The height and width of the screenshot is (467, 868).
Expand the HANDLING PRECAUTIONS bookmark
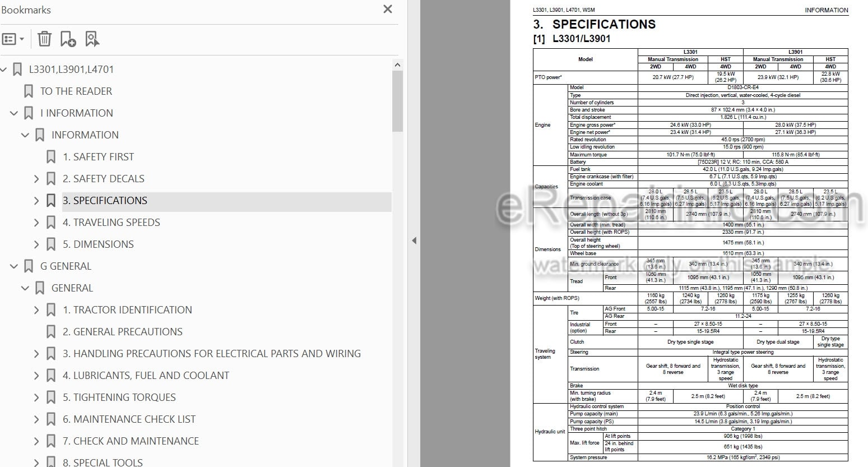click(36, 354)
